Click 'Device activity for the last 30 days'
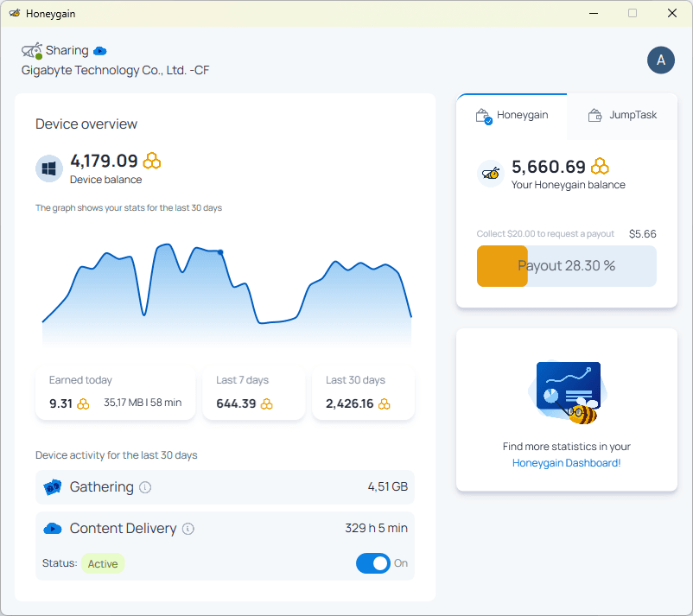This screenshot has height=616, width=693. 117,455
